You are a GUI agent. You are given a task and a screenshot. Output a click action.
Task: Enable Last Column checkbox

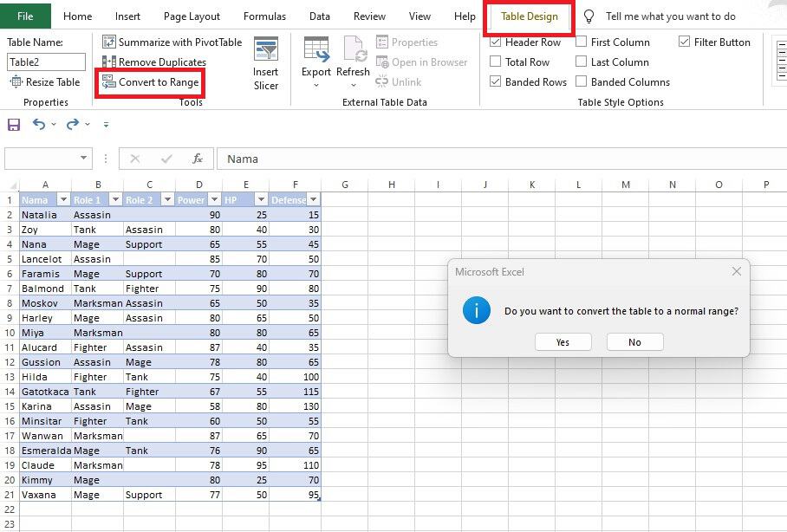[x=582, y=62]
